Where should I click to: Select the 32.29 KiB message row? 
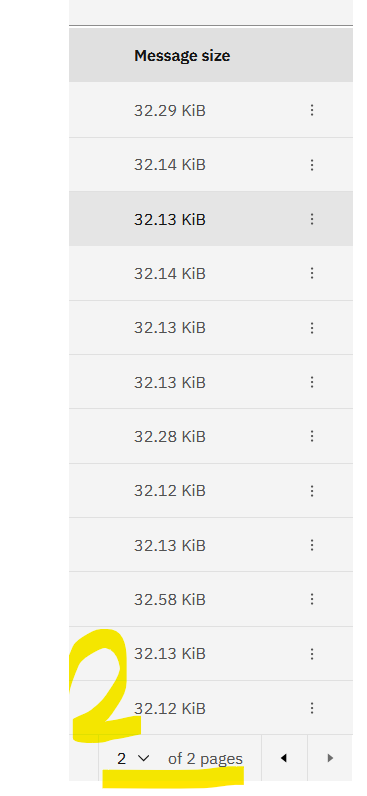pos(211,110)
